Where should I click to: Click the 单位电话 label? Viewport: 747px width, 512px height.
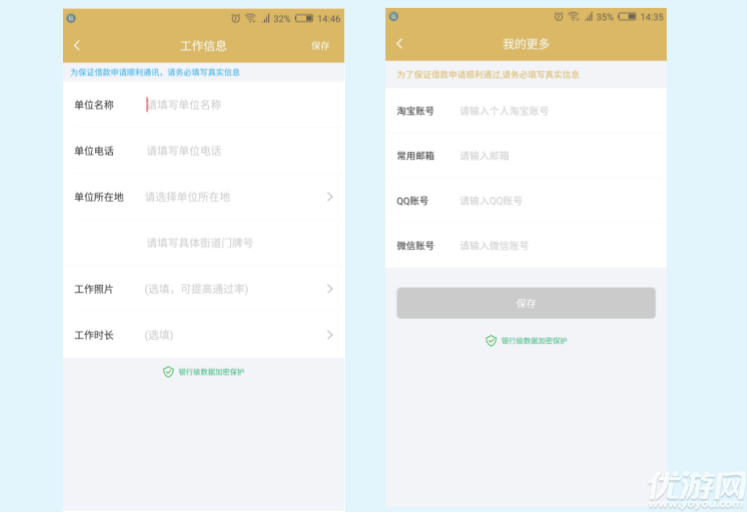(94, 151)
